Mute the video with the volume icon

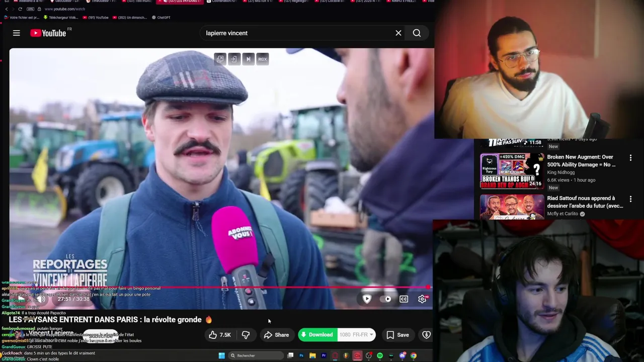pyautogui.click(x=42, y=299)
